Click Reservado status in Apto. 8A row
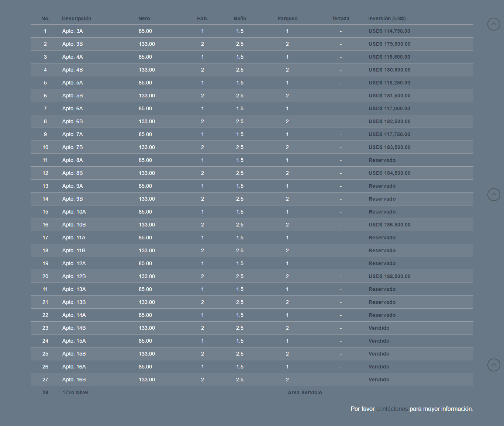This screenshot has width=504, height=426. [x=382, y=160]
